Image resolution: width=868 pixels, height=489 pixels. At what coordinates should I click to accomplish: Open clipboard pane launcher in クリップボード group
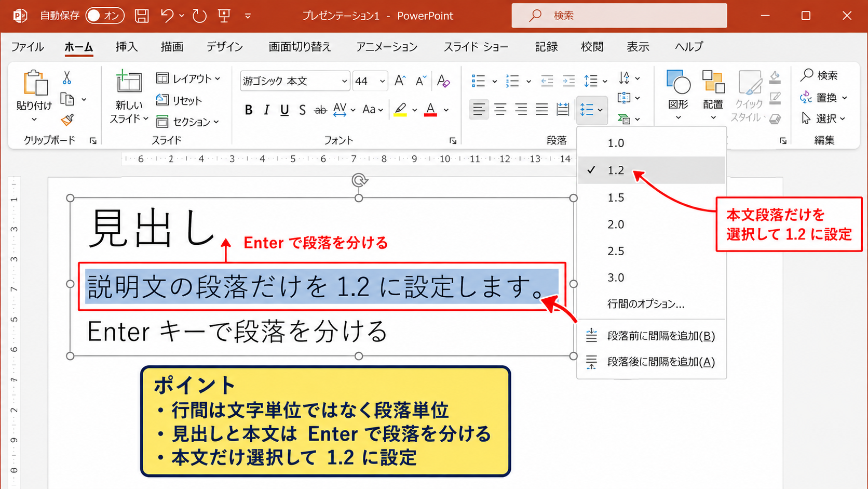(x=93, y=141)
